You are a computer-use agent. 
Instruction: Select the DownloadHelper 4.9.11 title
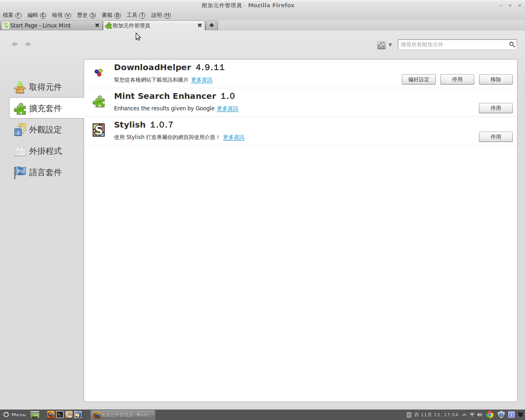[x=169, y=67]
